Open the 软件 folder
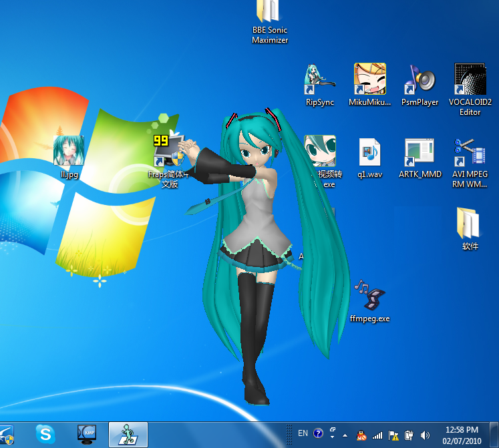Image resolution: width=499 pixels, height=448 pixels. pos(470,228)
